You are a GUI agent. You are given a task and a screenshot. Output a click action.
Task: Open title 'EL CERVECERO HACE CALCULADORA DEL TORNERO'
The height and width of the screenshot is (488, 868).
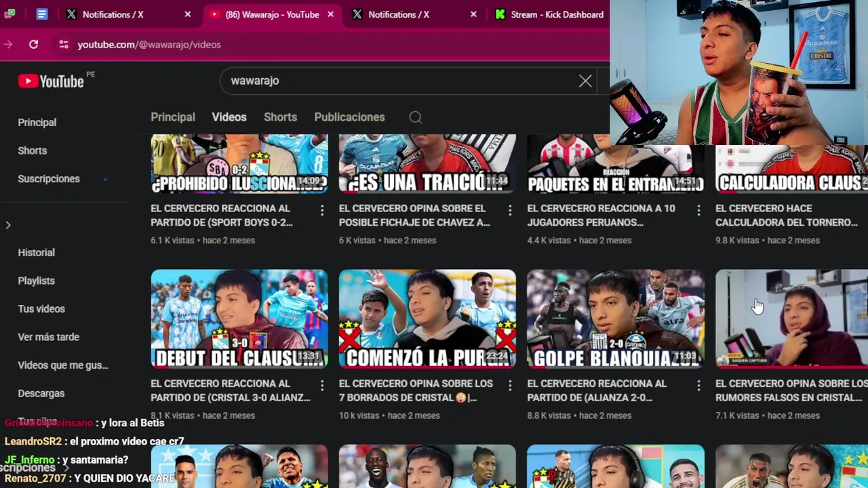tap(787, 216)
